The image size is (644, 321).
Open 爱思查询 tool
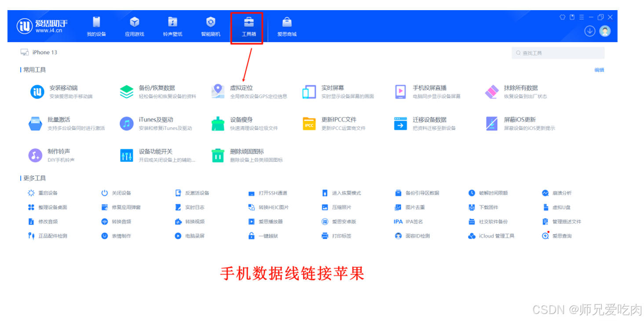click(557, 236)
